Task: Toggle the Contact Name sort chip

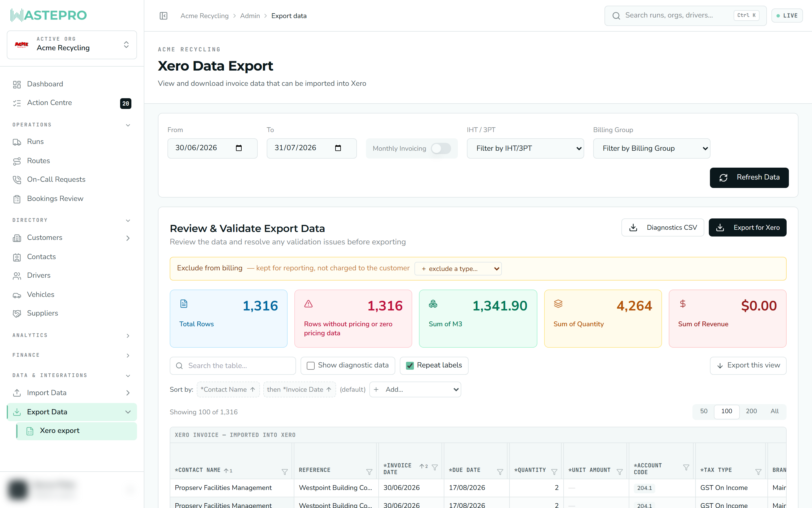Action: [228, 389]
